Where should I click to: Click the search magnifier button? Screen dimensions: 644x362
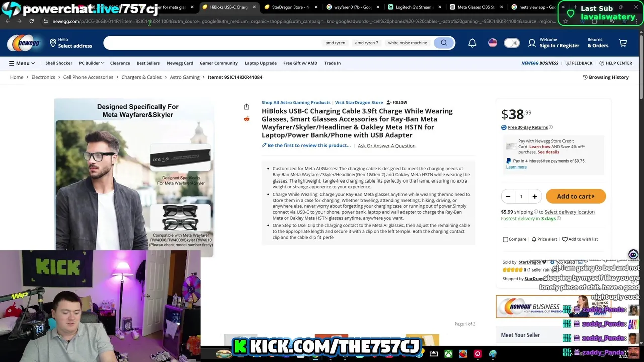coord(444,43)
